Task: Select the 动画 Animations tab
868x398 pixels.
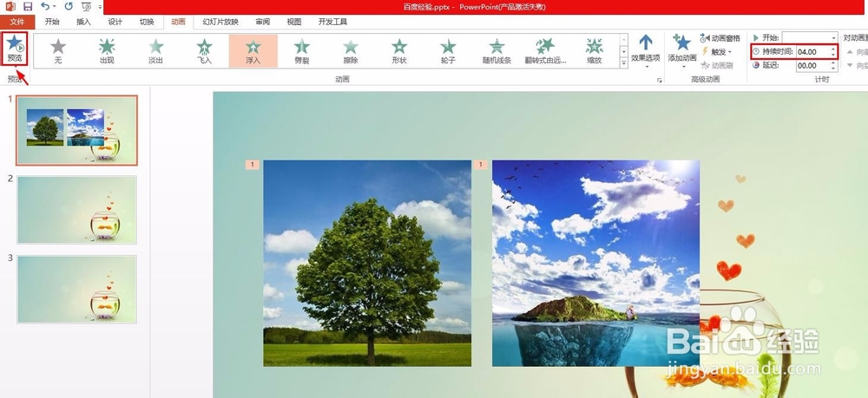Action: pos(178,23)
